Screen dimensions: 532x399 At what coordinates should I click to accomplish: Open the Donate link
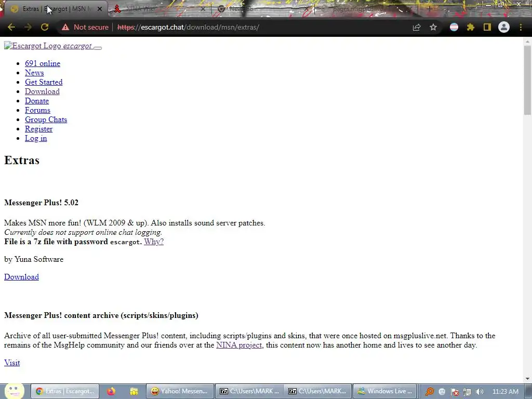(x=37, y=101)
